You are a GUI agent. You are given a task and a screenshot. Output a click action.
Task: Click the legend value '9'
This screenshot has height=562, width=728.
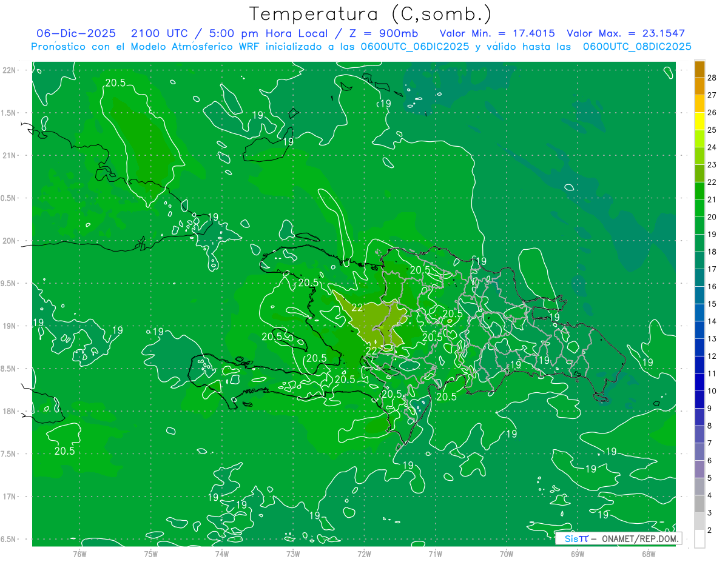[710, 409]
